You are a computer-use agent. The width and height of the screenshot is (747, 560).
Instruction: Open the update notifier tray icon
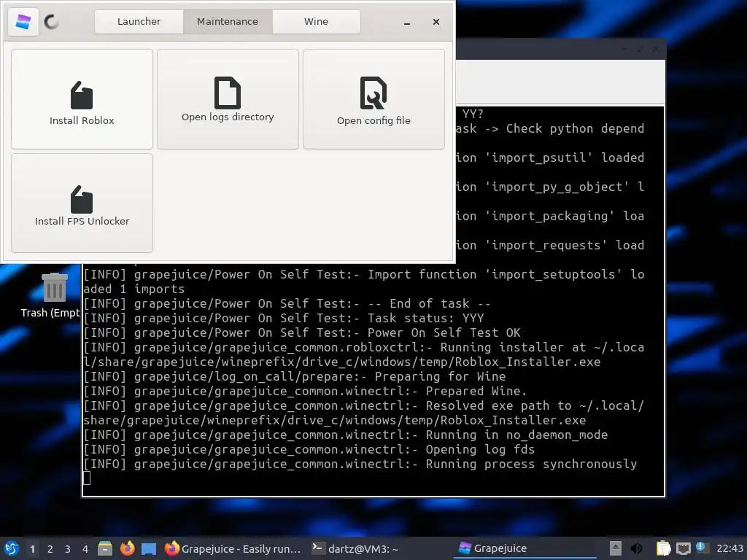tap(702, 548)
